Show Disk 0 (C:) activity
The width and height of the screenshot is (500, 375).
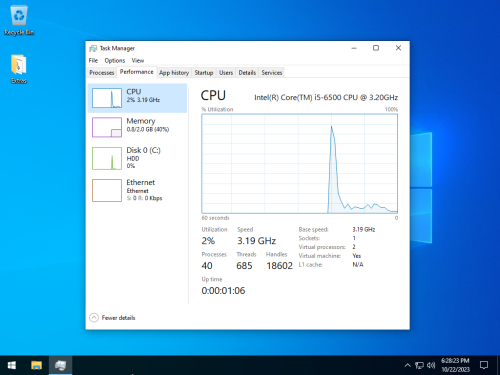click(x=137, y=158)
